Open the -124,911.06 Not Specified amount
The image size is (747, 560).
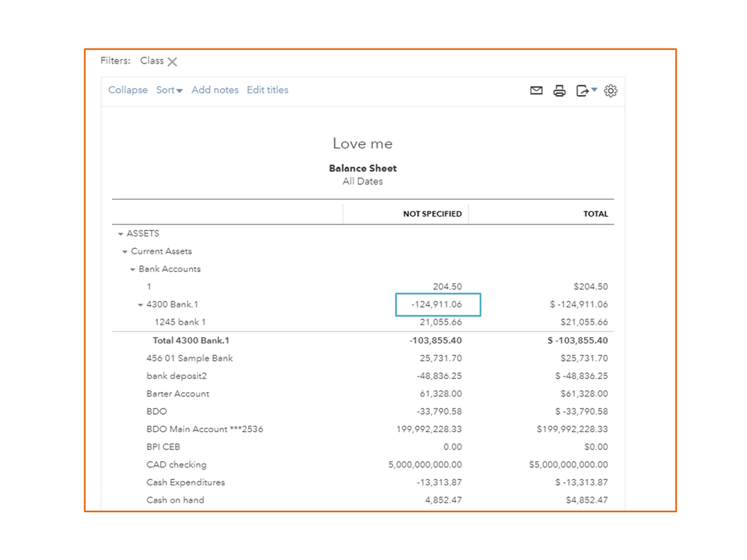[x=437, y=304]
